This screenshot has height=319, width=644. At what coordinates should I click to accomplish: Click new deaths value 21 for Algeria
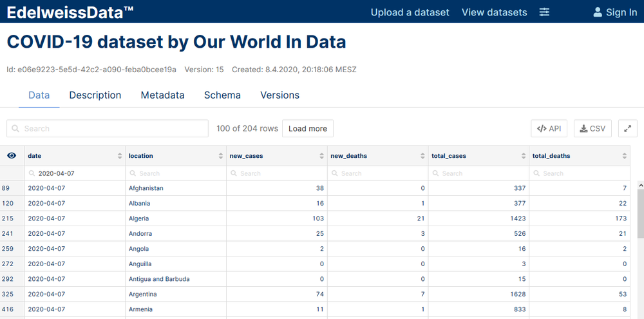coord(421,218)
